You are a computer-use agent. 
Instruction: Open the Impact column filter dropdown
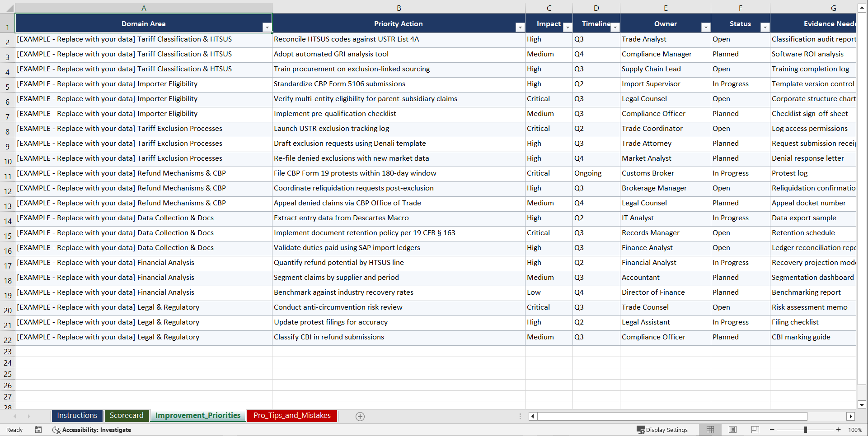tap(567, 27)
